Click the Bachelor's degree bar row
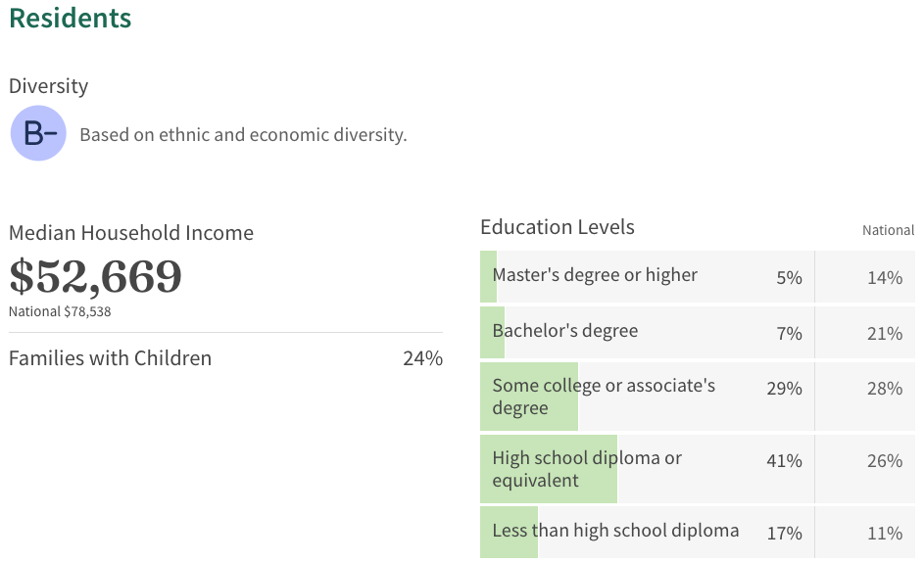 pos(697,332)
